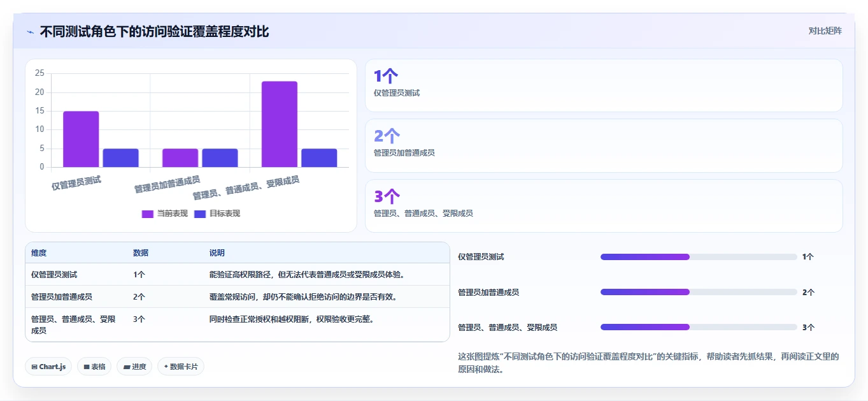Click the Chart.js tag chip
Screen dimensions: 868x401
(x=49, y=367)
